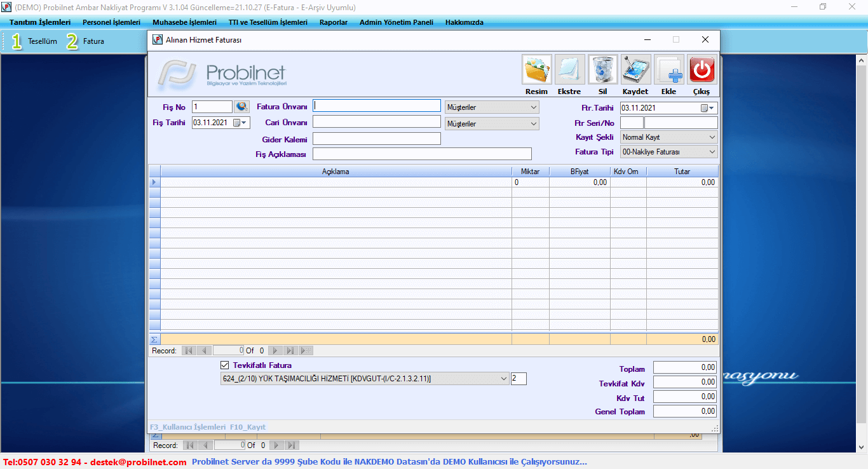The width and height of the screenshot is (868, 469).
Task: Add new record with Ekle icon
Action: point(668,70)
